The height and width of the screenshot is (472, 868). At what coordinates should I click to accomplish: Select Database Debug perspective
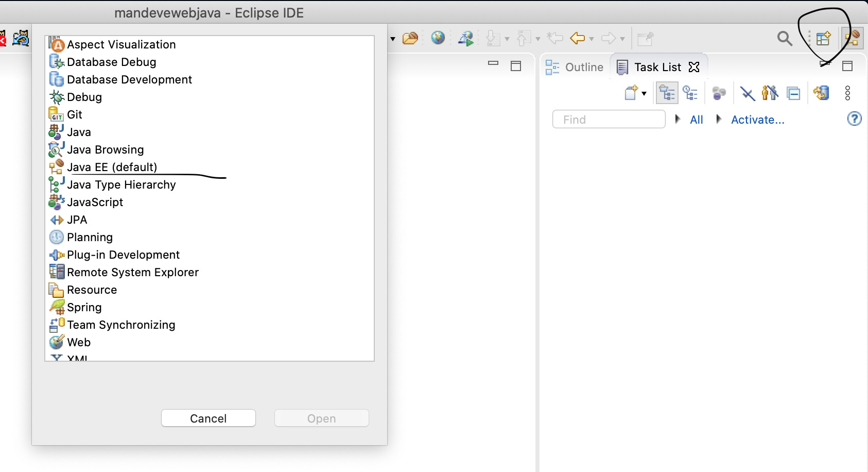coord(210,62)
